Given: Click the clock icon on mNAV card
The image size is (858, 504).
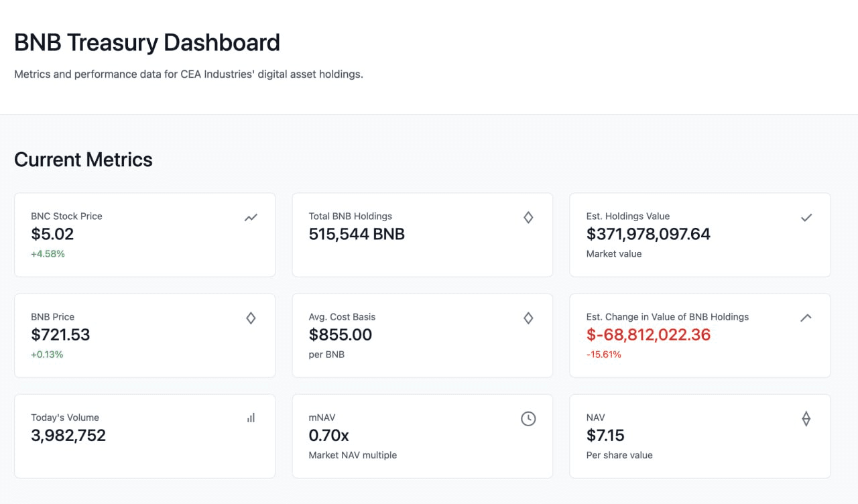Looking at the screenshot, I should coord(528,418).
